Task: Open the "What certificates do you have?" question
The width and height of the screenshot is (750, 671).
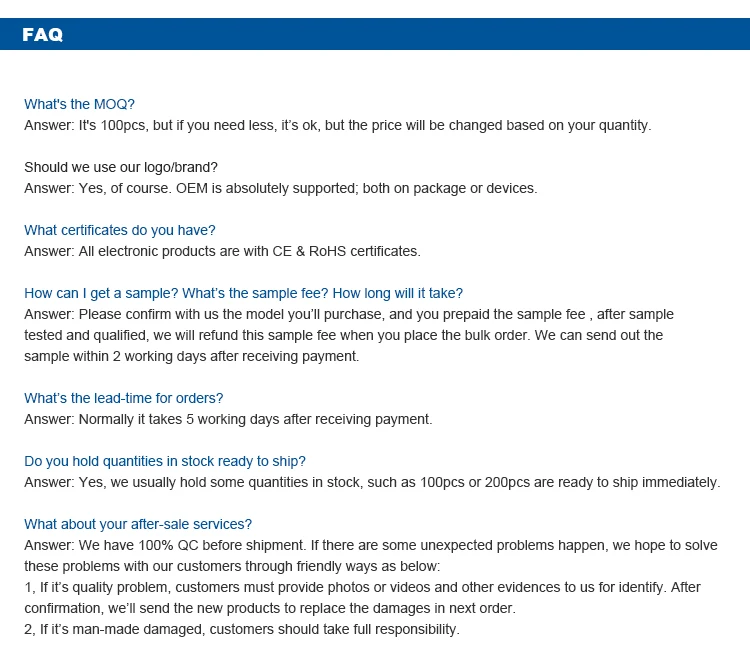Action: 120,230
